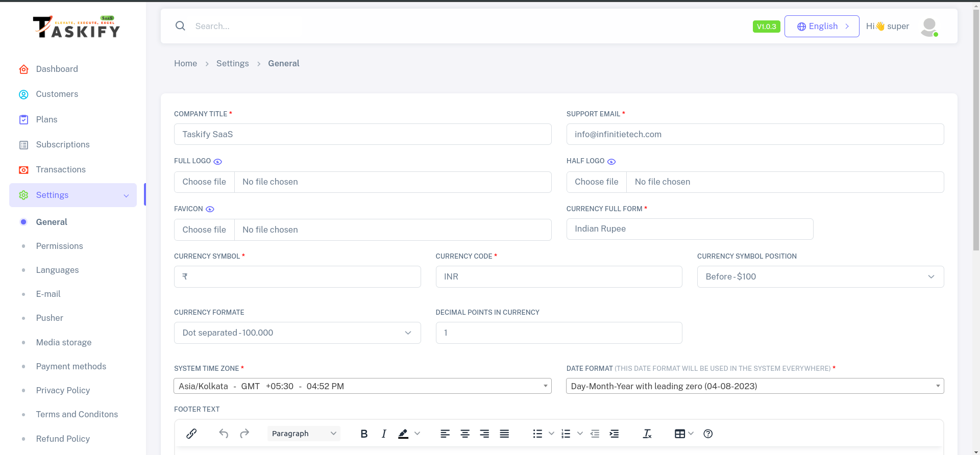Open the System Time Zone selector
Image resolution: width=980 pixels, height=455 pixels.
click(362, 386)
